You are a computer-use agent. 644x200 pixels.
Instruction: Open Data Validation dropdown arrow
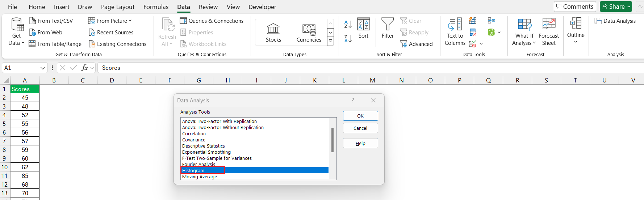coord(481,44)
